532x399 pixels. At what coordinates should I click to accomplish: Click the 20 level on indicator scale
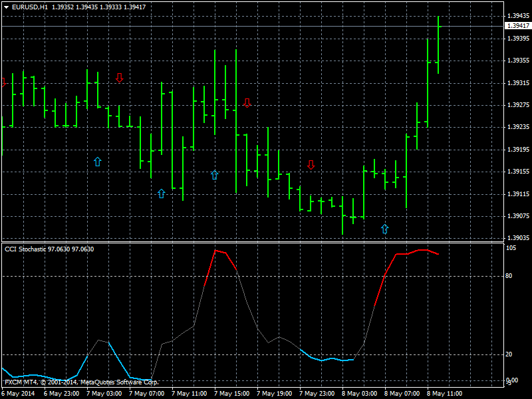click(x=509, y=354)
